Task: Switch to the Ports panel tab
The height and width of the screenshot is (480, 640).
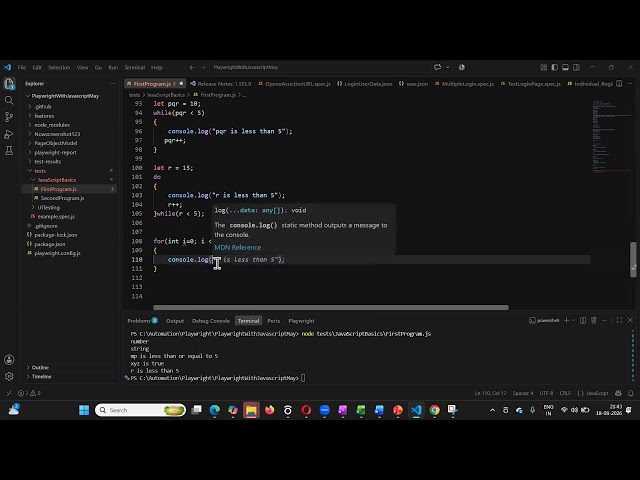Action: tap(273, 321)
